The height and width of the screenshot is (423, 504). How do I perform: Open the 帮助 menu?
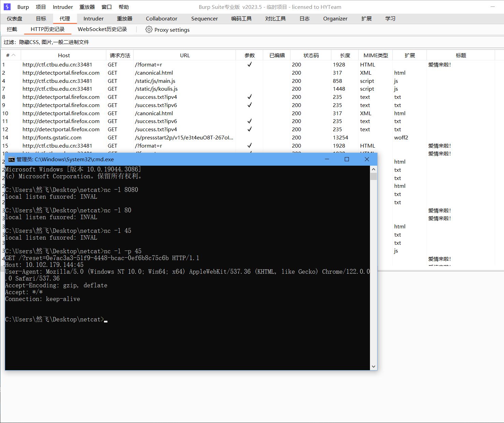click(x=124, y=7)
